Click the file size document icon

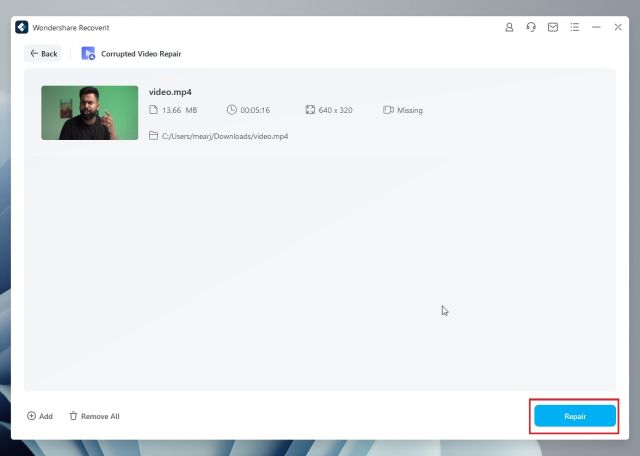click(153, 110)
